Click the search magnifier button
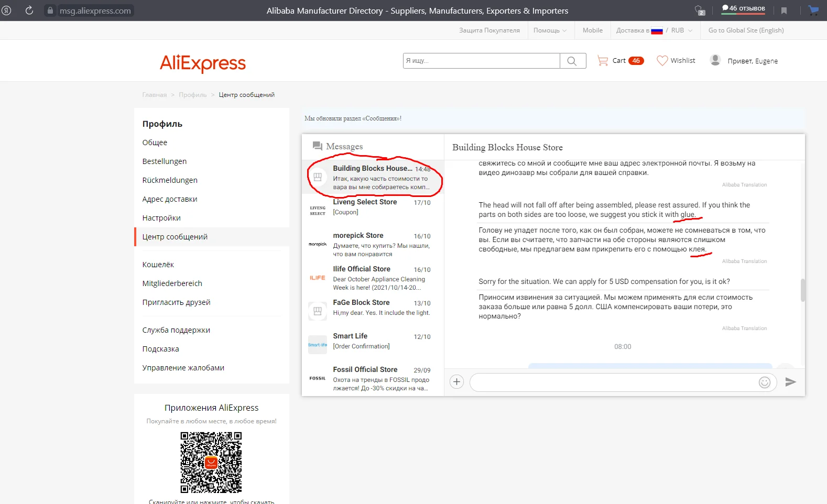Image resolution: width=827 pixels, height=504 pixels. tap(572, 61)
